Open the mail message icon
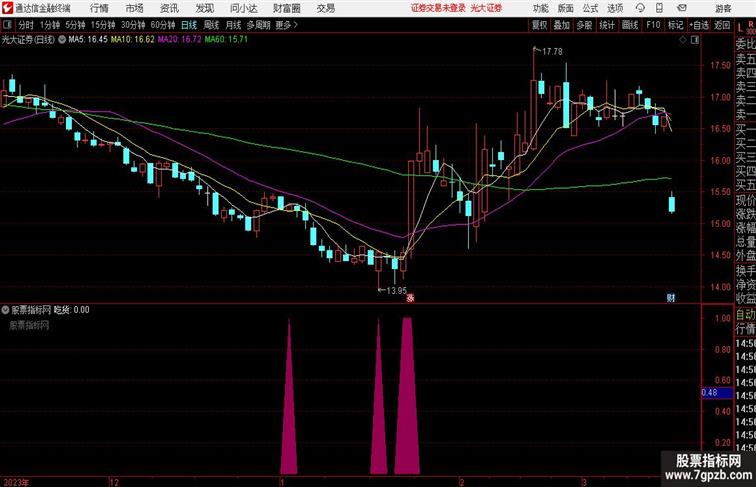This screenshot has height=487, width=756. click(x=682, y=8)
